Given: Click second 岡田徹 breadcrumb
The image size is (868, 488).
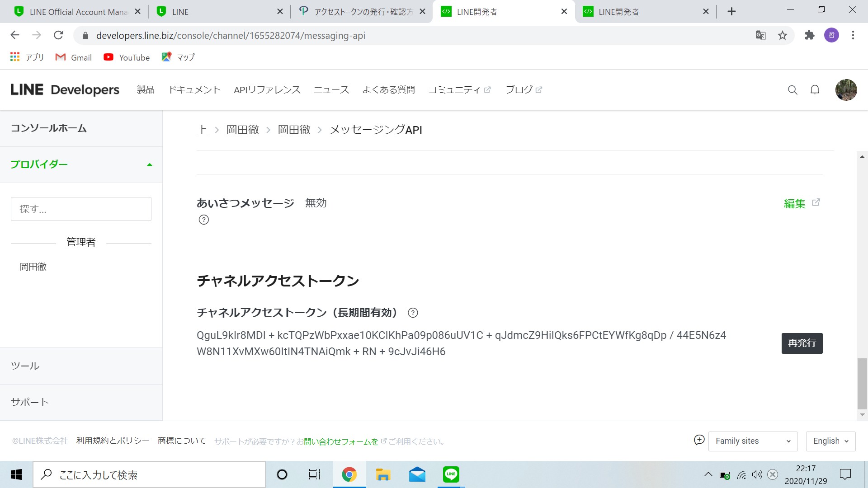Looking at the screenshot, I should (x=294, y=130).
